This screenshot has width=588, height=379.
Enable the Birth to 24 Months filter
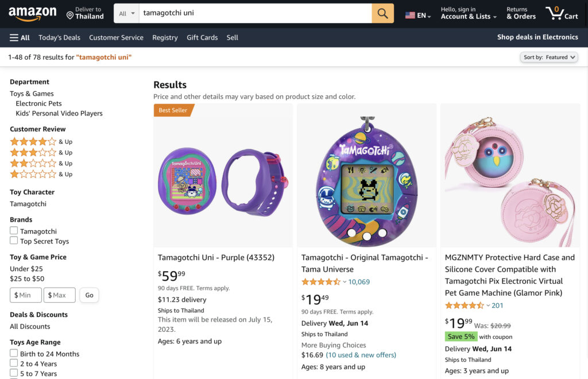14,354
